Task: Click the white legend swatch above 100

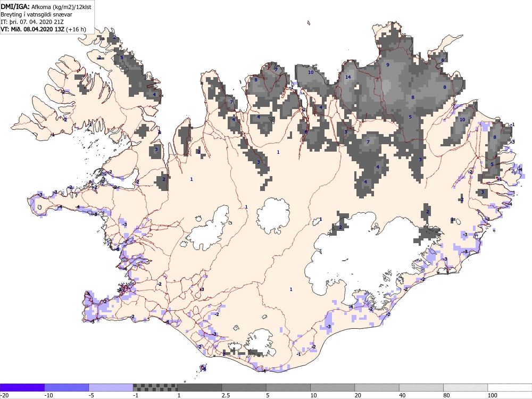Action: click(510, 387)
